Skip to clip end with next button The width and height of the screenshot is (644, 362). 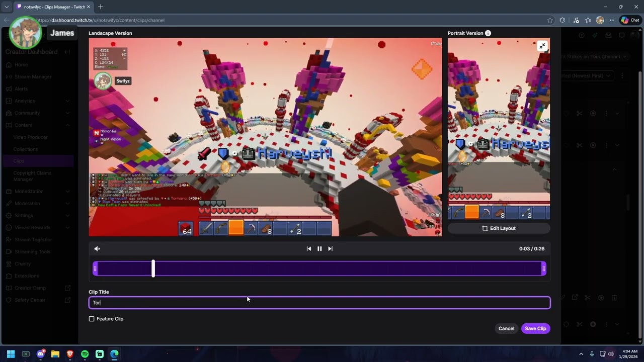click(x=330, y=249)
